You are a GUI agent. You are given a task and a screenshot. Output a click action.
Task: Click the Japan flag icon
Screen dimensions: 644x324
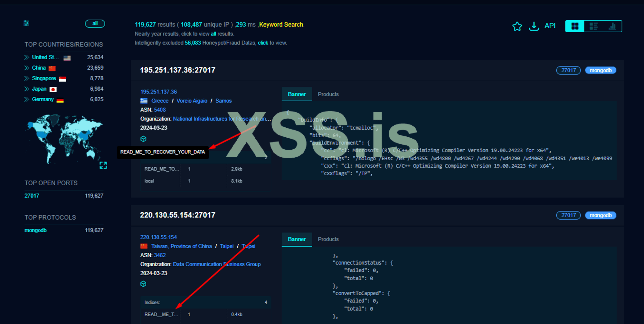(53, 90)
